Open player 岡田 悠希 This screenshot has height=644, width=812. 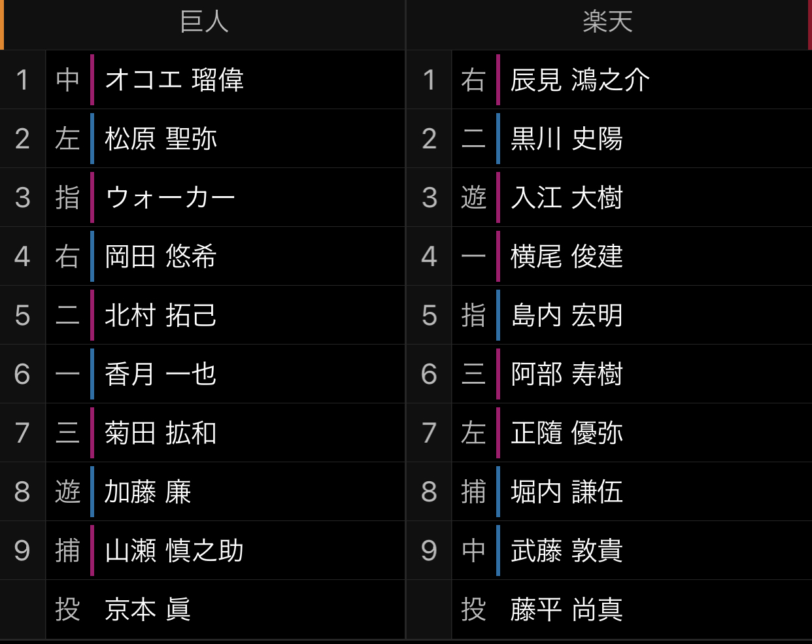pos(161,256)
